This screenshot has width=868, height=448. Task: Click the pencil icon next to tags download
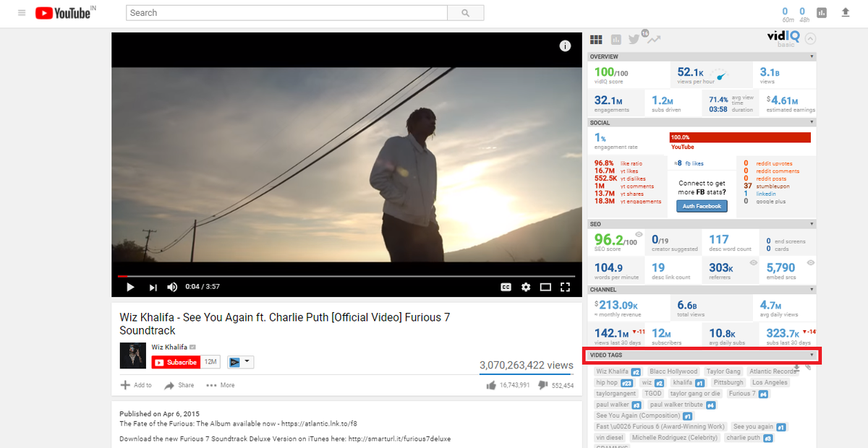point(808,367)
